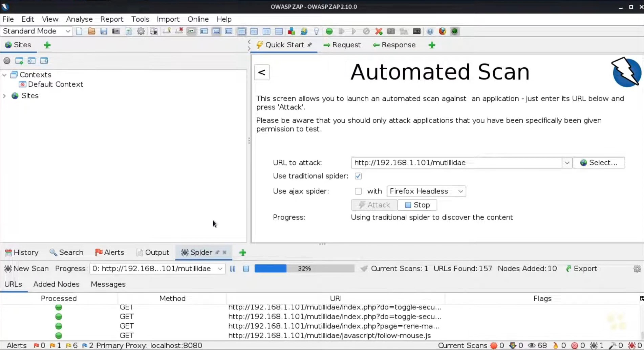Enable the ajax spider checkbox
Viewport: 644px width, 350px height.
(358, 191)
